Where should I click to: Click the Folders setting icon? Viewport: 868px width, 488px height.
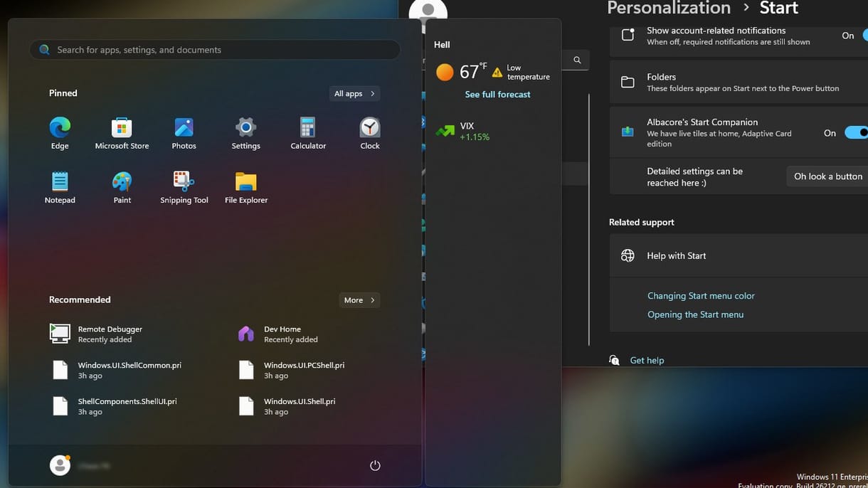(x=628, y=83)
